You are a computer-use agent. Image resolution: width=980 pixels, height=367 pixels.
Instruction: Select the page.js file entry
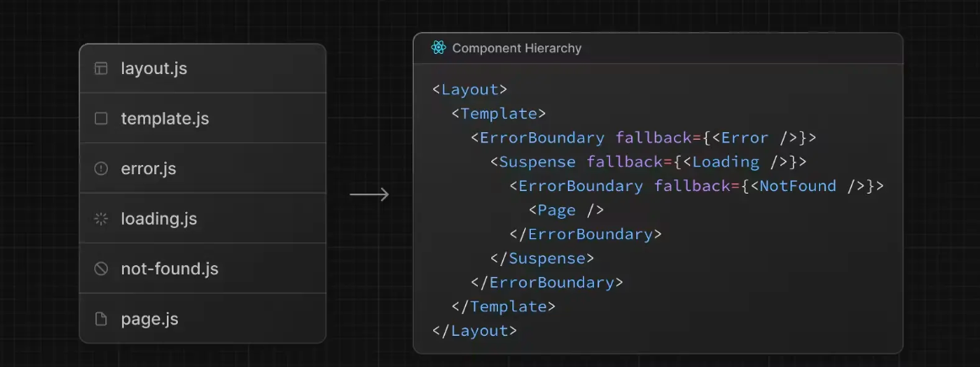202,319
